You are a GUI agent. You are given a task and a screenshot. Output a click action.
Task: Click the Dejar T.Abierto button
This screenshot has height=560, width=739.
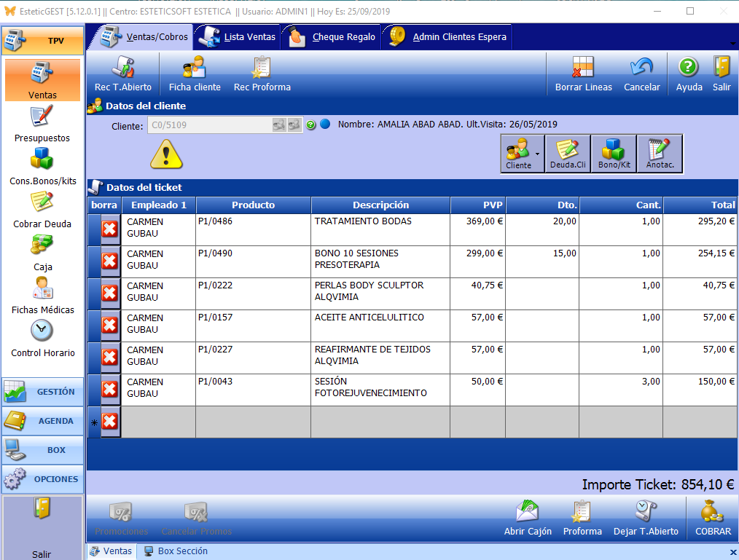coord(646,518)
